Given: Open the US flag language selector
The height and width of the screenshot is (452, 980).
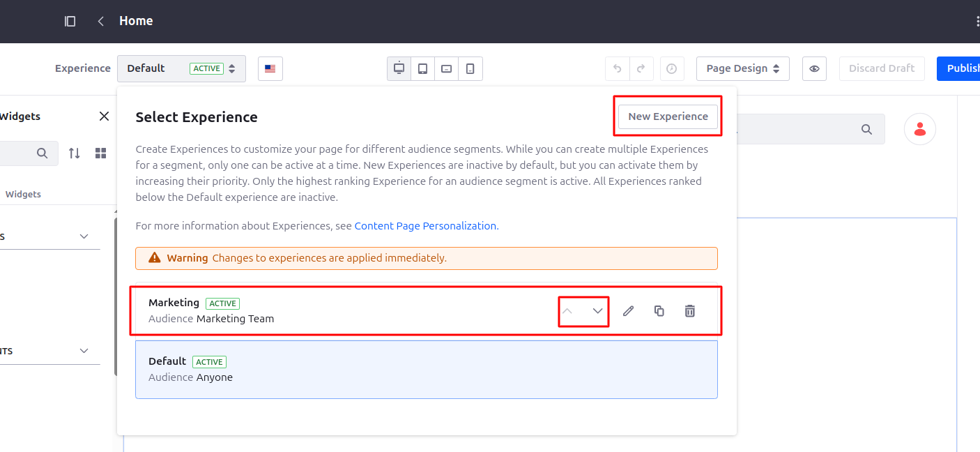Looking at the screenshot, I should tap(270, 68).
